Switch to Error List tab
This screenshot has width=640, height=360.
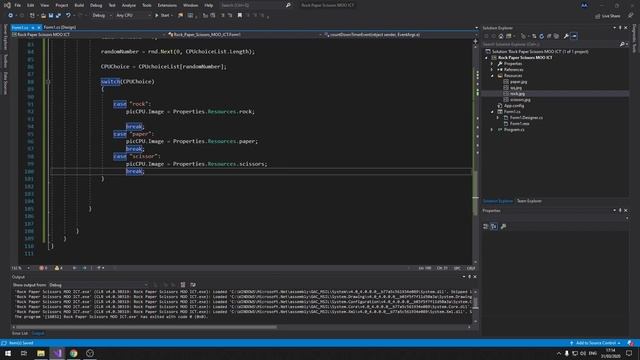[x=20, y=333]
